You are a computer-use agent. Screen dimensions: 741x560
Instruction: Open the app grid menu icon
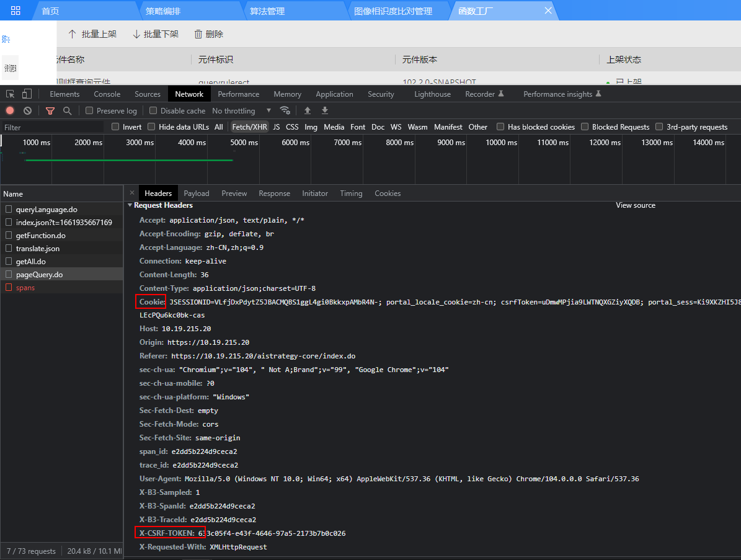tap(16, 11)
